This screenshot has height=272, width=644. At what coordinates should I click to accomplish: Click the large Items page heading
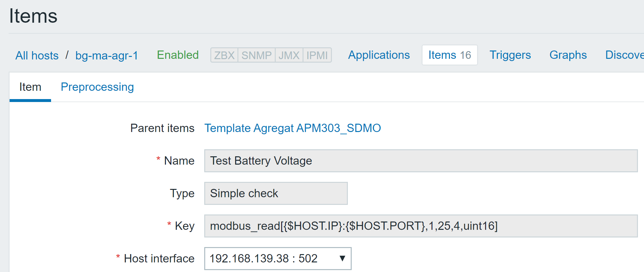pos(33,16)
